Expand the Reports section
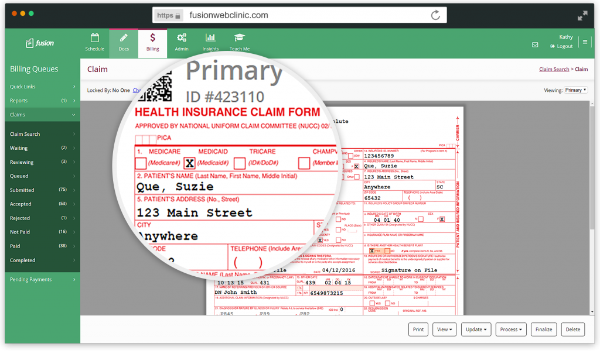 42,101
